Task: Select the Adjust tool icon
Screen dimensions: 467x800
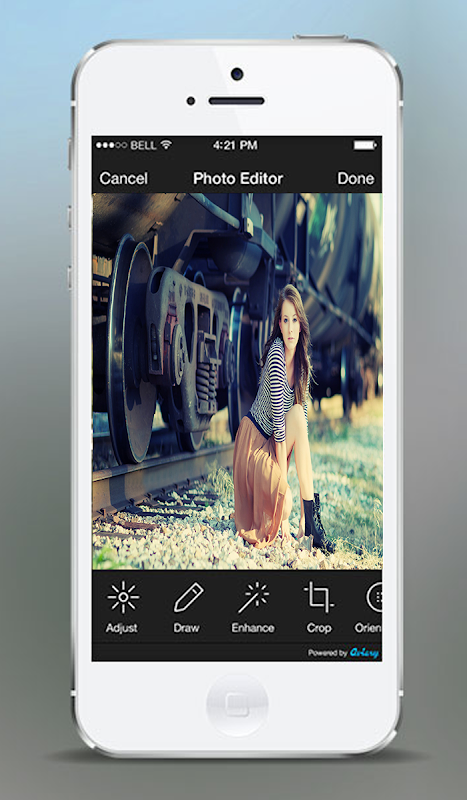Action: (122, 597)
